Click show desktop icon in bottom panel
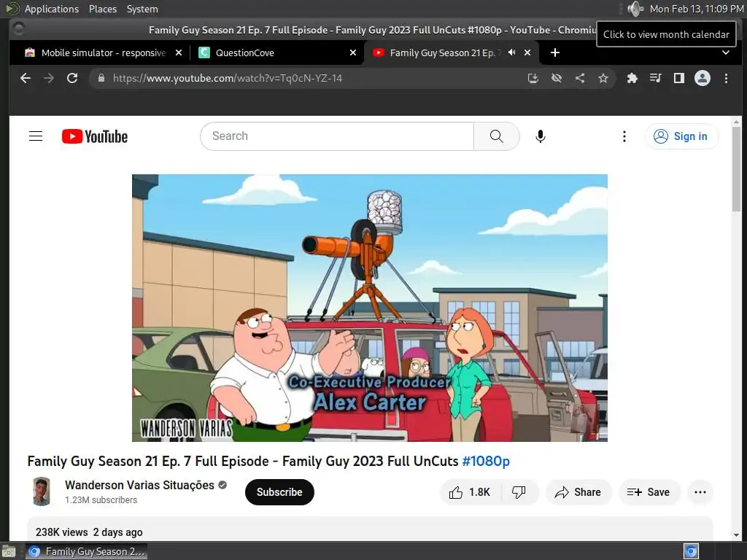747x560 pixels. (x=9, y=551)
